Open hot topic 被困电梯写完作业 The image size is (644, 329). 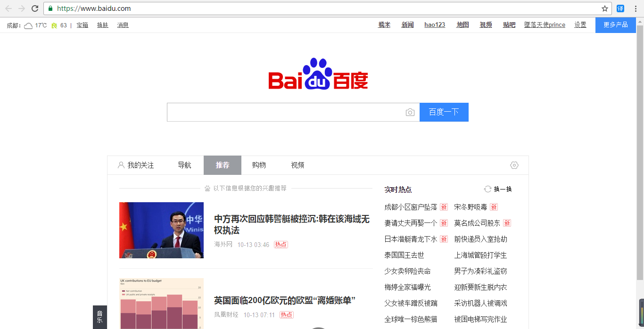coord(480,319)
